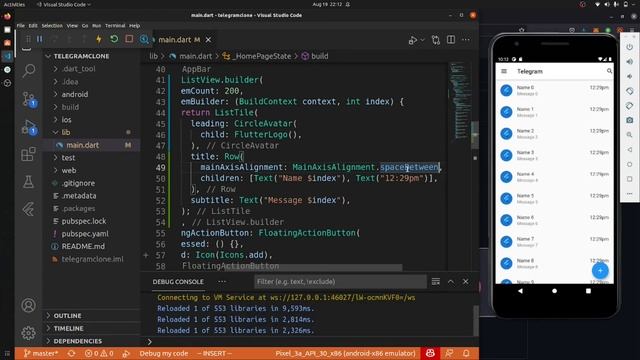Tap the emulator floating add button
Viewport: 640px width, 360px height.
coord(600,271)
